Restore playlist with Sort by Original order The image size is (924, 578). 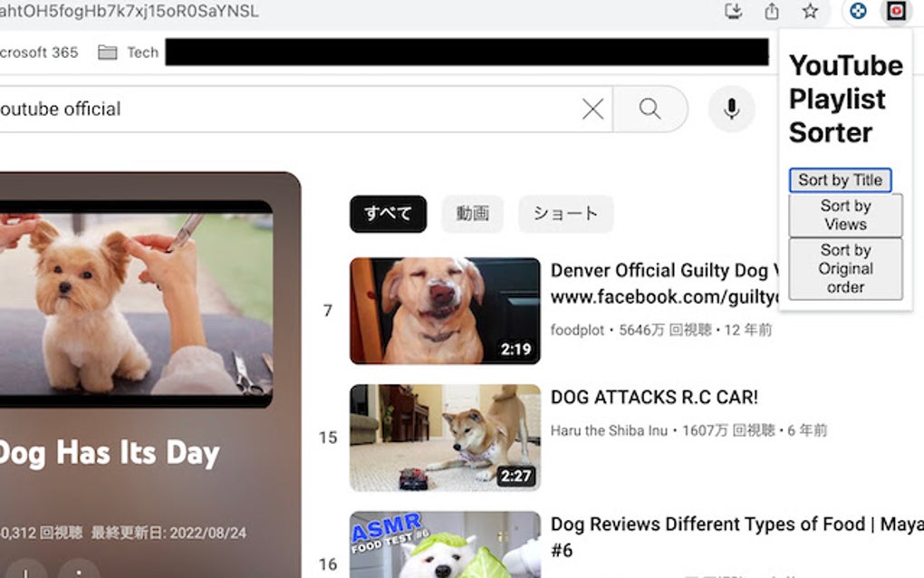tap(845, 268)
